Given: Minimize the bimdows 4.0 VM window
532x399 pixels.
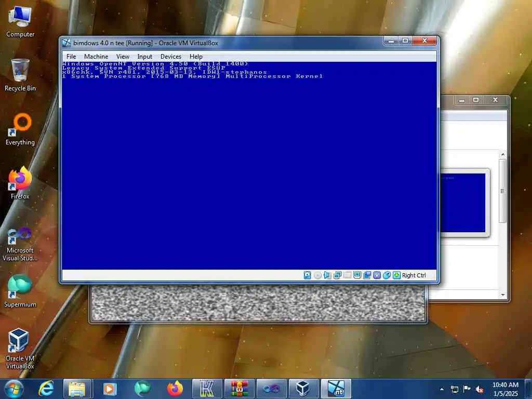Looking at the screenshot, I should 391,41.
